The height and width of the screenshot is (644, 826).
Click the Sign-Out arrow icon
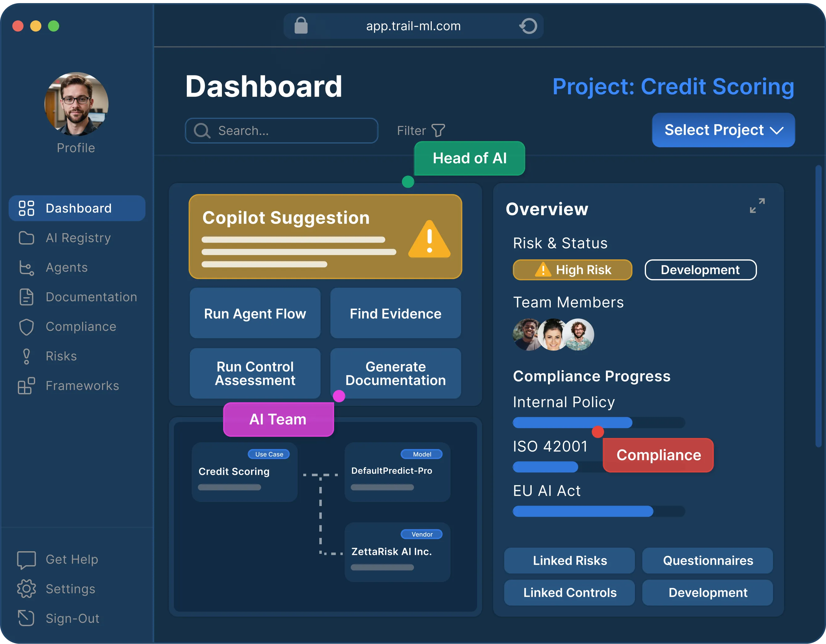(27, 618)
